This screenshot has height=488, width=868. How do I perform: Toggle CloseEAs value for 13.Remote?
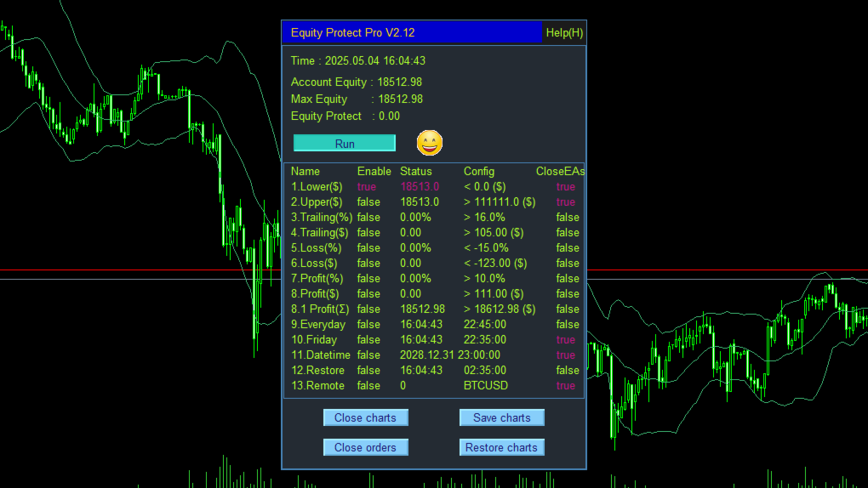(566, 386)
